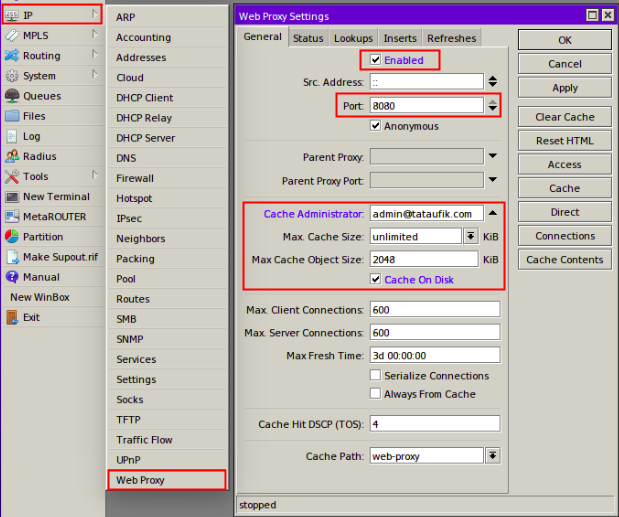Click the Clear Cache button
The image size is (619, 517).
click(565, 117)
